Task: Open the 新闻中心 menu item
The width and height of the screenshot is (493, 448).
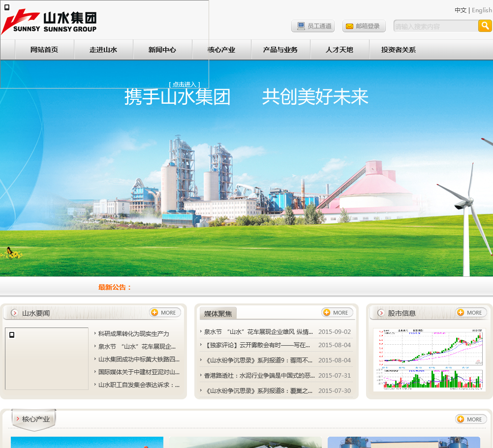Action: 162,50
